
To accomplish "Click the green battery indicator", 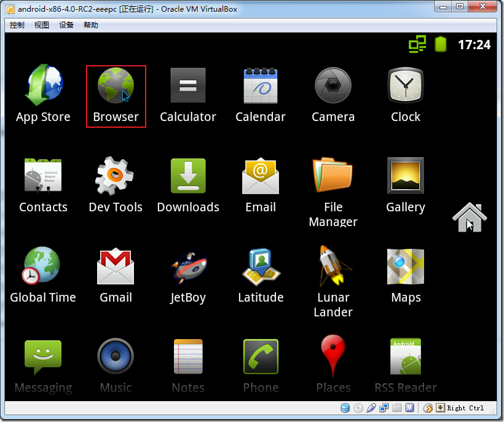I will 441,44.
